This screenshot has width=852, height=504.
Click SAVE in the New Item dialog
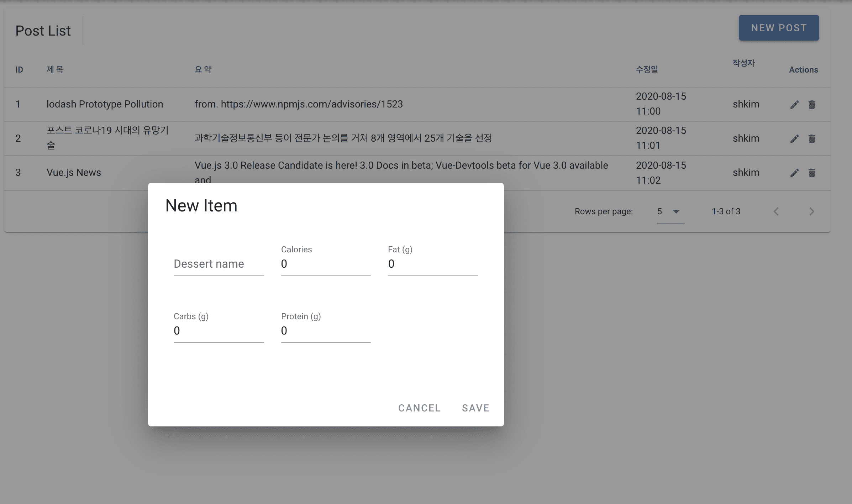coord(475,408)
